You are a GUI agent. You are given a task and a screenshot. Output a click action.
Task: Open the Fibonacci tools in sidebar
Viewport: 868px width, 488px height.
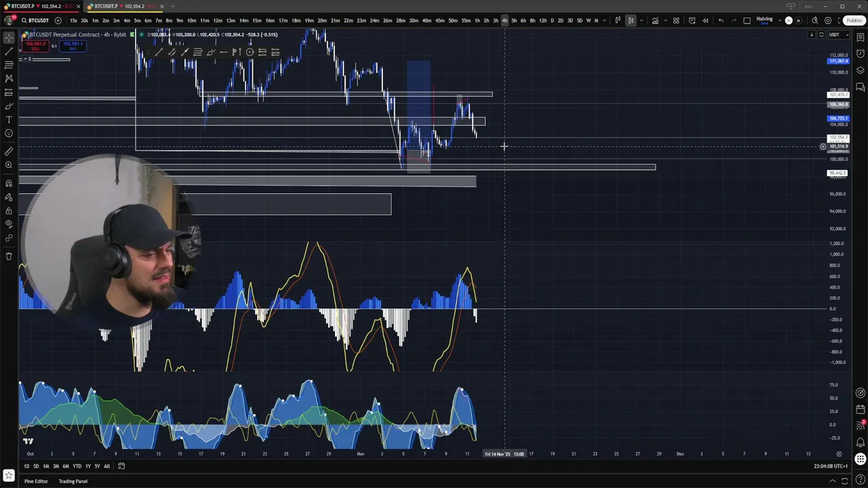pos(9,65)
